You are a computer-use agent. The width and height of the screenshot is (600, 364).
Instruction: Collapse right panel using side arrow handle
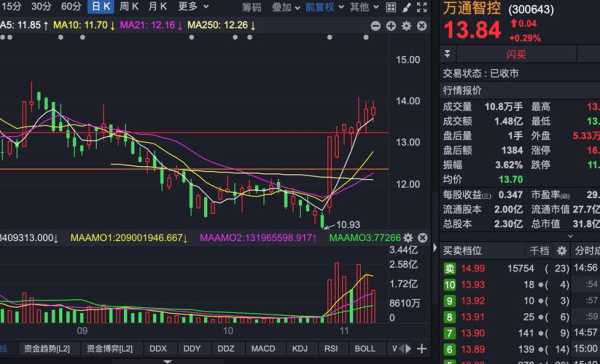[x=435, y=248]
